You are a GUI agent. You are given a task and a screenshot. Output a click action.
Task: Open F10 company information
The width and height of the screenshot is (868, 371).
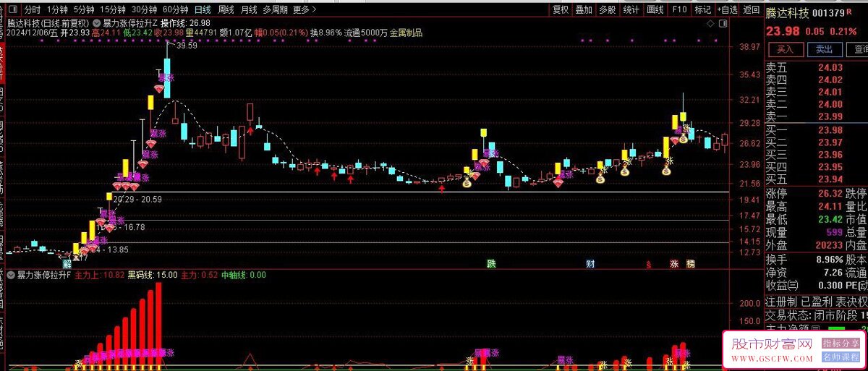[x=679, y=9]
